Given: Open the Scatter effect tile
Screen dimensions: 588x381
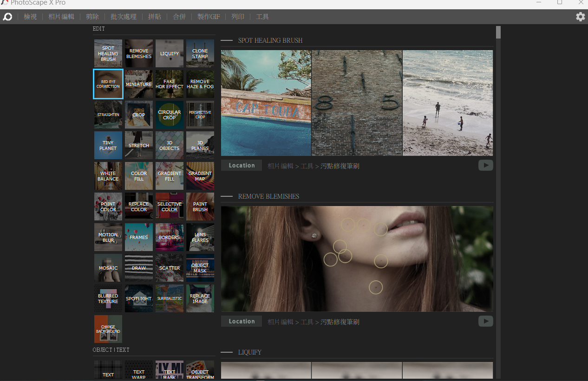Looking at the screenshot, I should coord(170,268).
